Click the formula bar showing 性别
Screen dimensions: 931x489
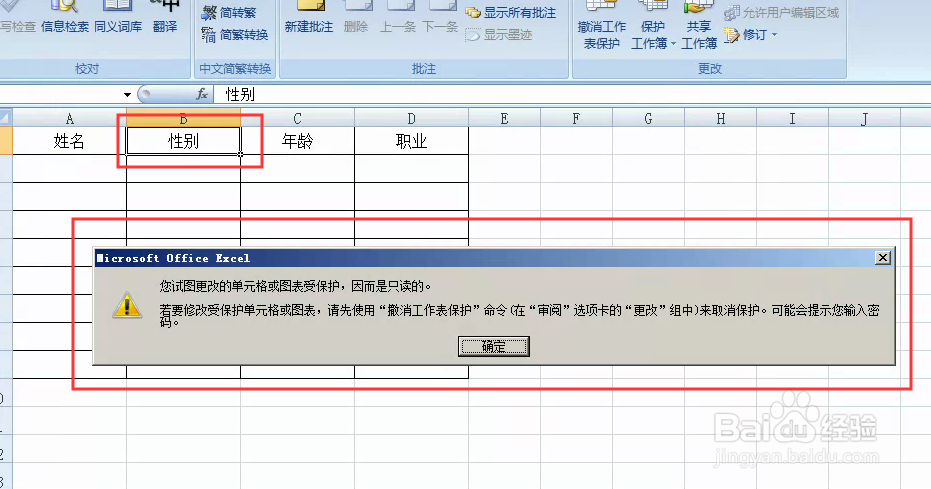click(x=571, y=94)
